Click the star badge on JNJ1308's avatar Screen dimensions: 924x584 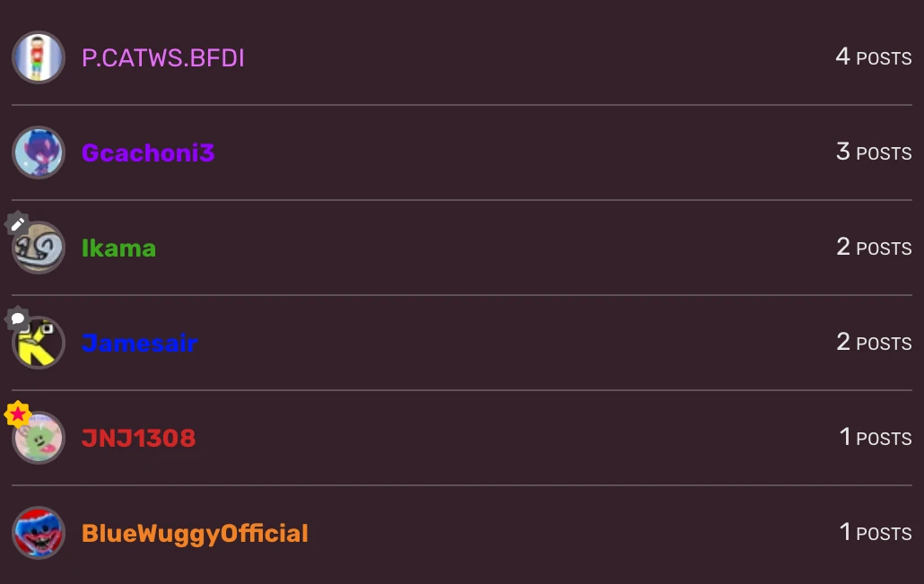coord(16,414)
